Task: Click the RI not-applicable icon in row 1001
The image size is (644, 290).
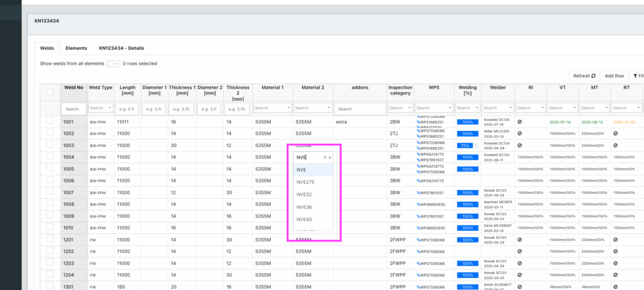Action: pos(519,121)
